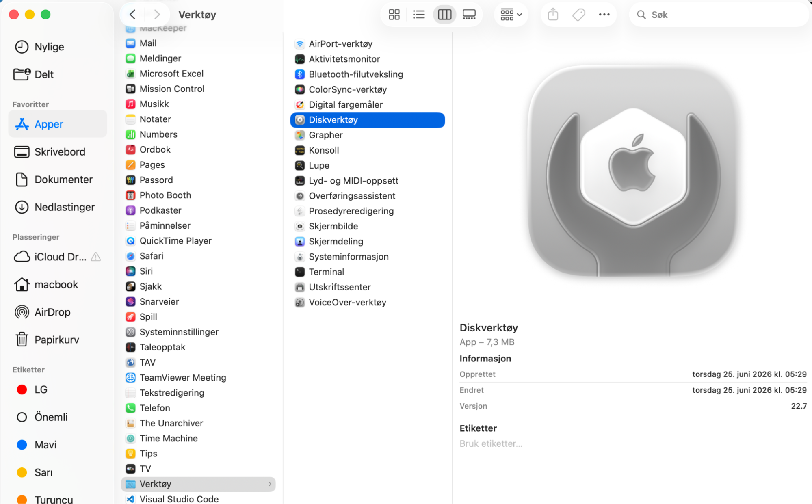Open AirDrop in the sidebar

point(57,312)
